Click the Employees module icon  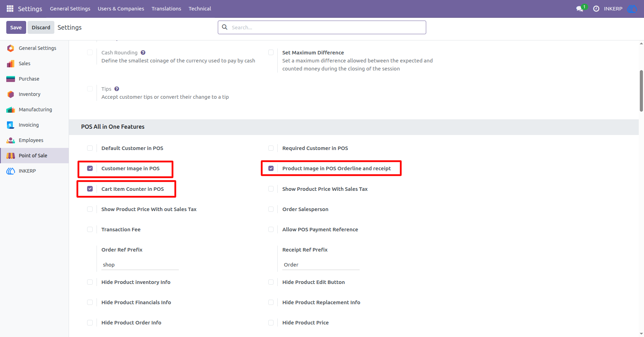(x=11, y=140)
